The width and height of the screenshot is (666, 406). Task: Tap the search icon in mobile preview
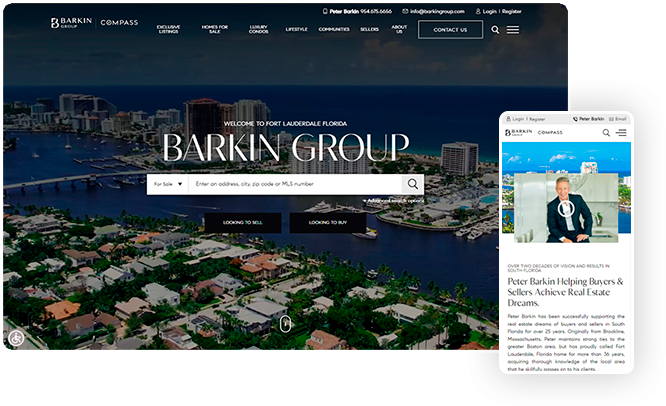click(606, 133)
